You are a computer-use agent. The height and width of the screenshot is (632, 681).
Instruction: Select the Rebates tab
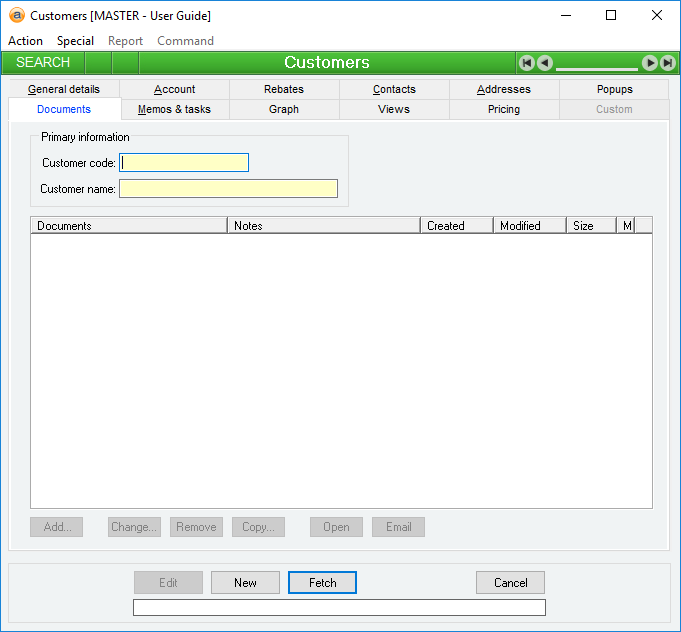(284, 89)
